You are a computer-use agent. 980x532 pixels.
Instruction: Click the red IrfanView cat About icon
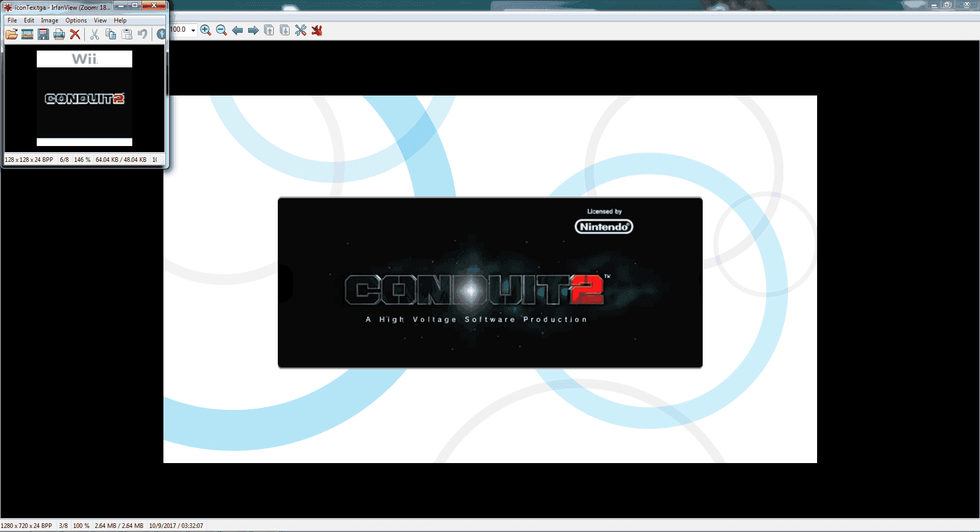317,30
